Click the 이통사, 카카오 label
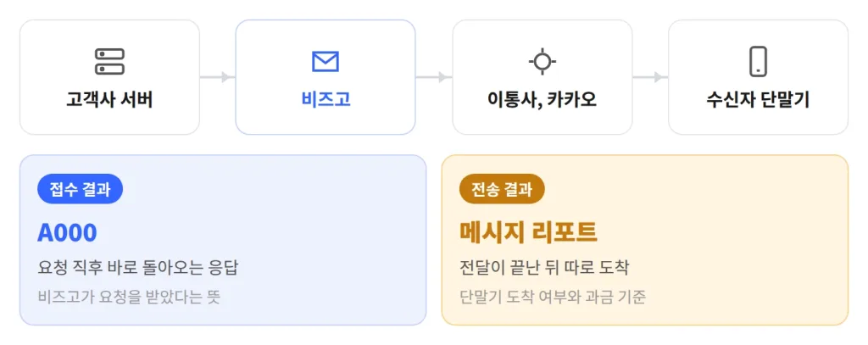The image size is (868, 345). pos(542,100)
